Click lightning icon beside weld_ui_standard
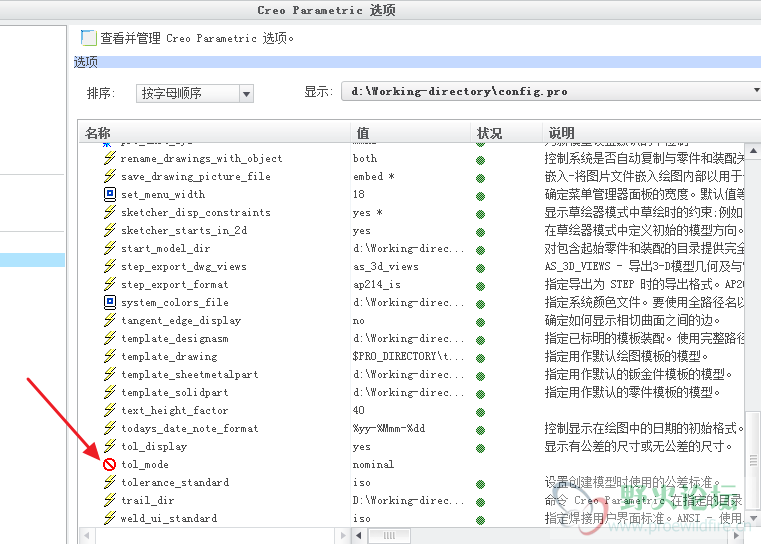 (x=110, y=518)
